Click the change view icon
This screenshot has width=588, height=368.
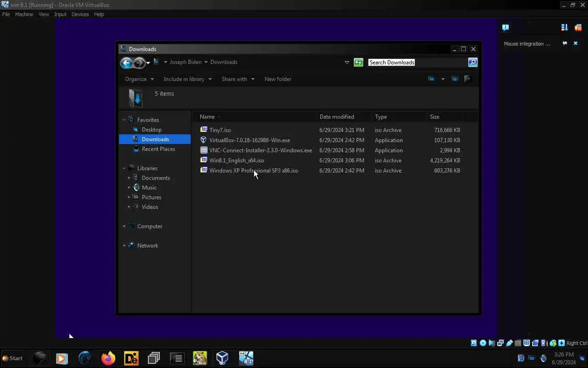coord(431,79)
